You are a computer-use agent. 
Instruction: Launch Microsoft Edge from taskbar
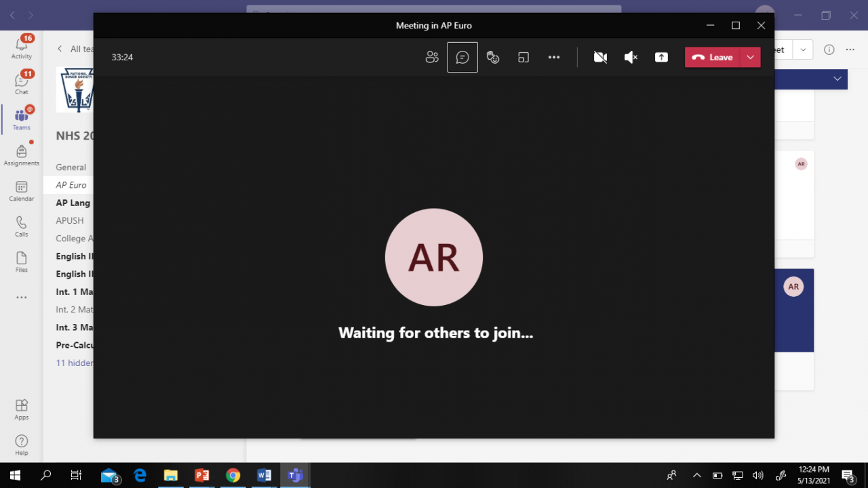point(140,475)
